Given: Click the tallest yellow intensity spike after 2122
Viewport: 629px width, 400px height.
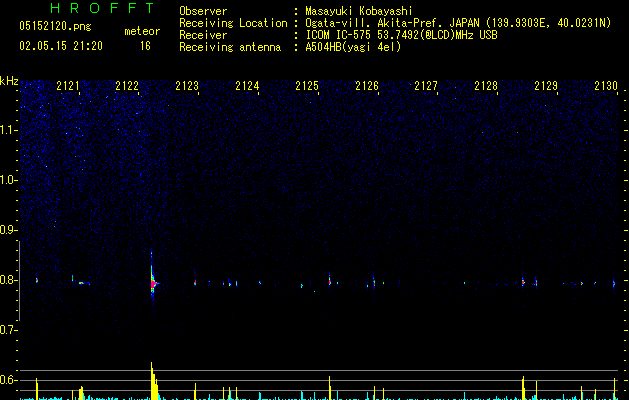Looking at the screenshot, I should [153, 381].
